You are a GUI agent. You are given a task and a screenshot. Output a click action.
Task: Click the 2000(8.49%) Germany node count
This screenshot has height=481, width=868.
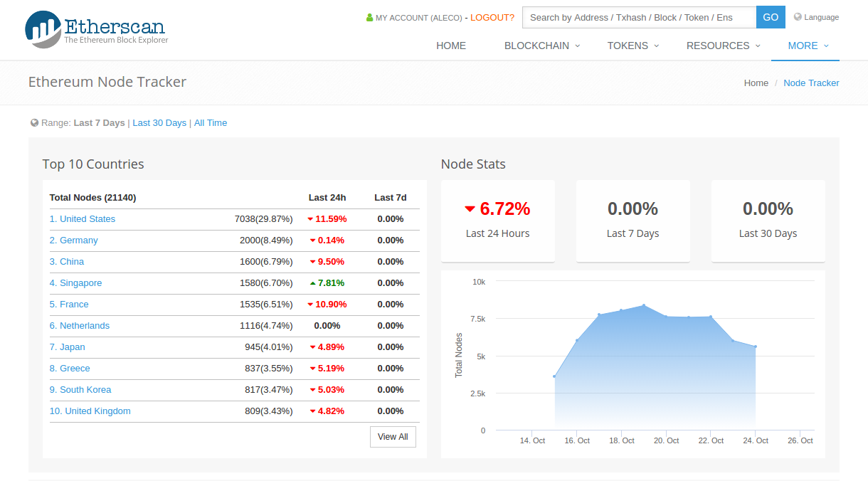point(266,240)
